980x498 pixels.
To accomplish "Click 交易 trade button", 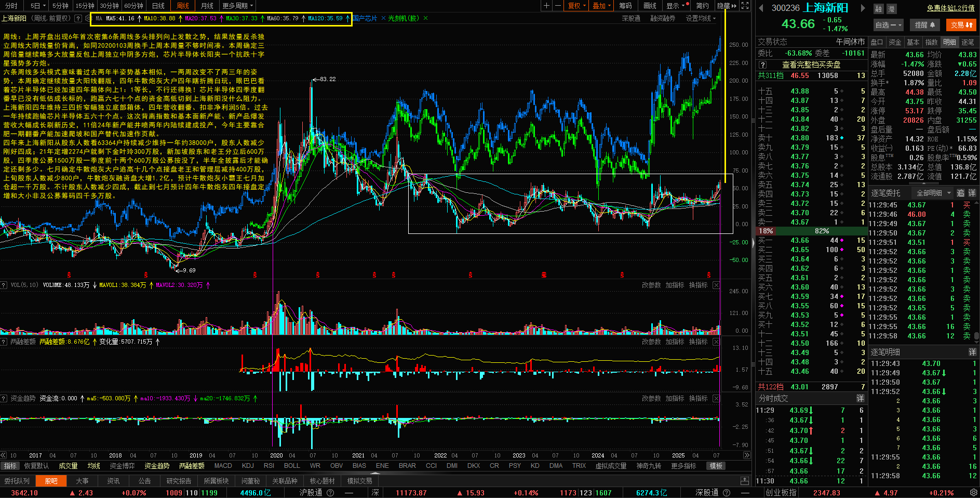I will click(961, 25).
